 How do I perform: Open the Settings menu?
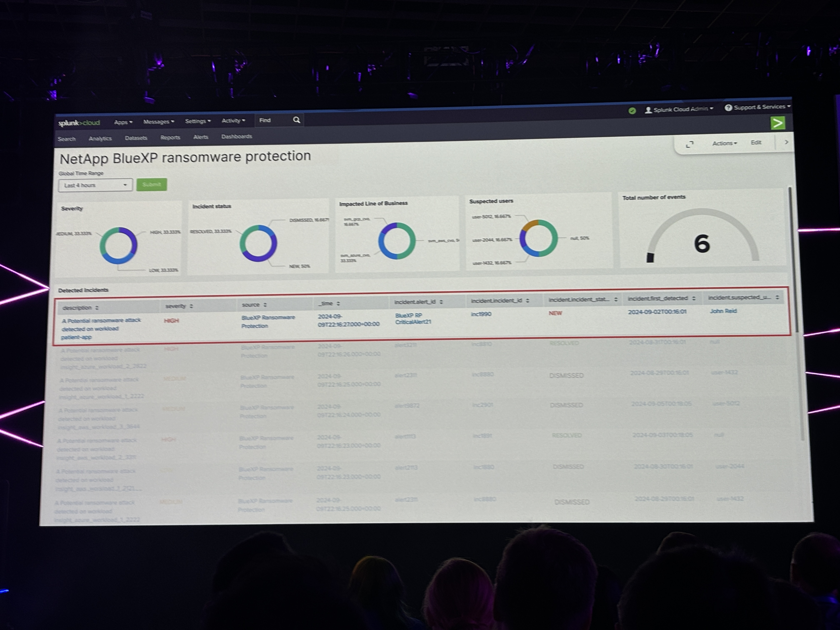(197, 121)
